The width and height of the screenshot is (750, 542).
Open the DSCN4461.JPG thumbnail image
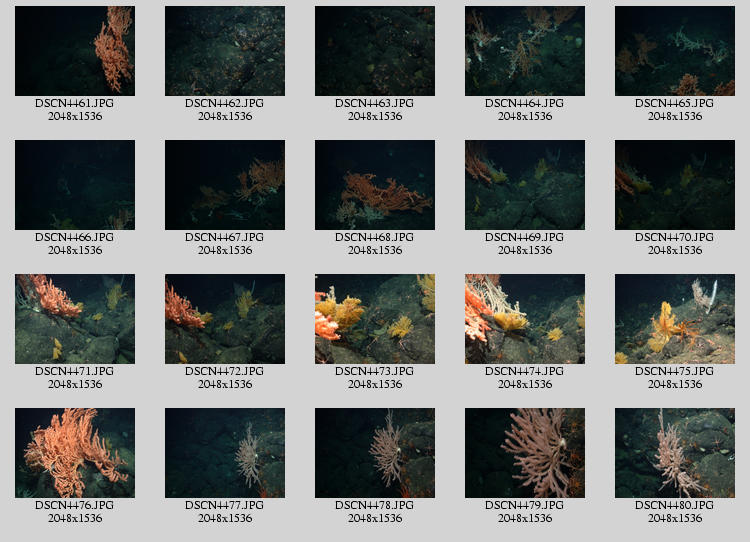coord(75,51)
